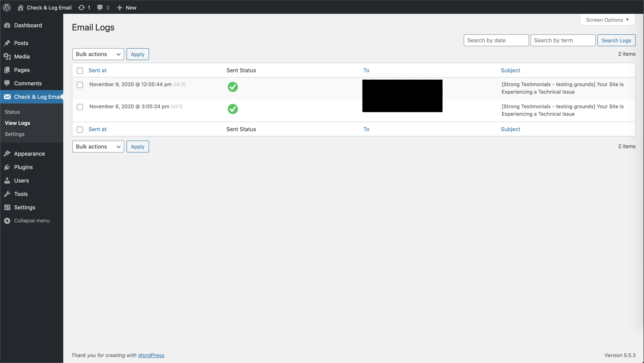Open the Check & Log Email icon
Screen dimensions: 644x363
(x=8, y=96)
